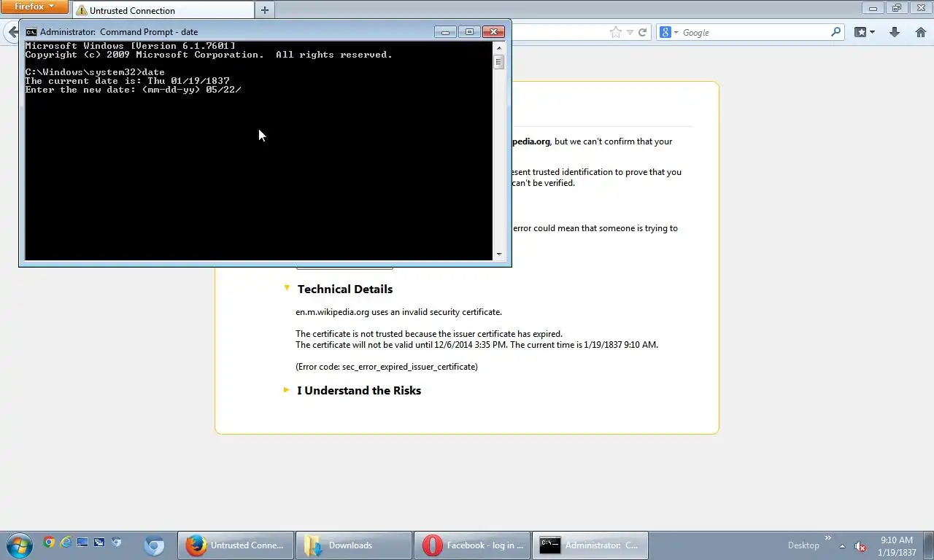Click the Command Prompt scroll-down arrow
934x560 pixels.
(499, 254)
